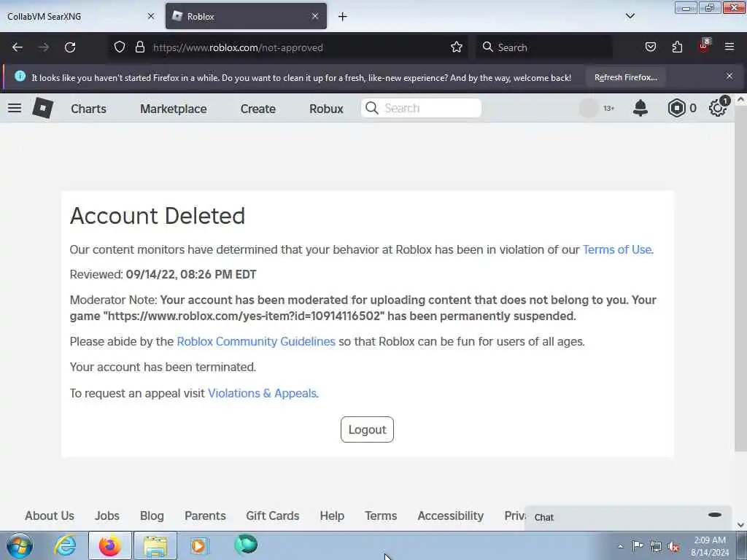Screen dimensions: 747x560
Task: Click the site padlock security icon
Action: pyautogui.click(x=139, y=47)
